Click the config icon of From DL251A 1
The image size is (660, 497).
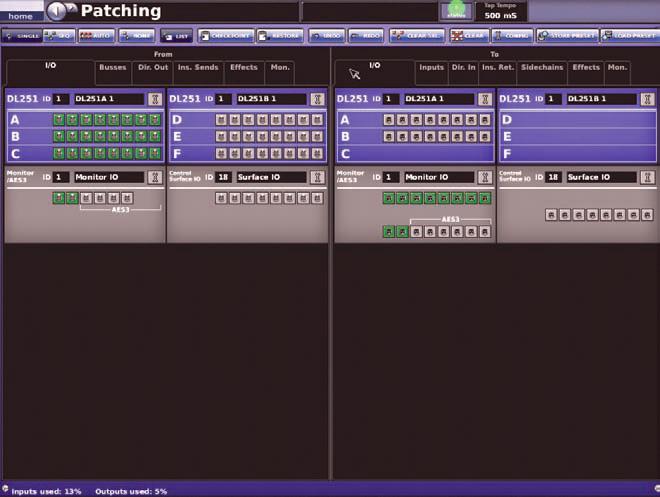(x=155, y=99)
